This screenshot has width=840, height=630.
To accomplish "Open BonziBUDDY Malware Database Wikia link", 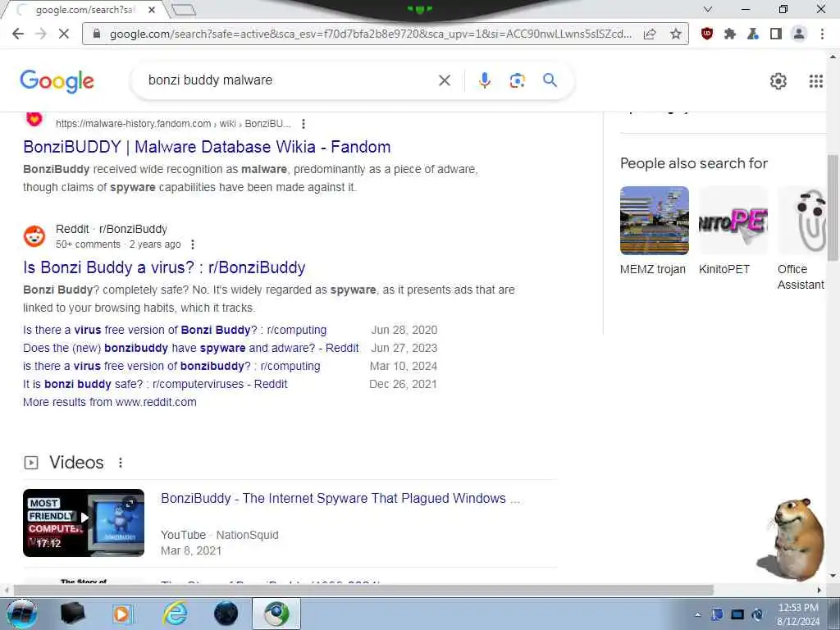I will (x=207, y=147).
